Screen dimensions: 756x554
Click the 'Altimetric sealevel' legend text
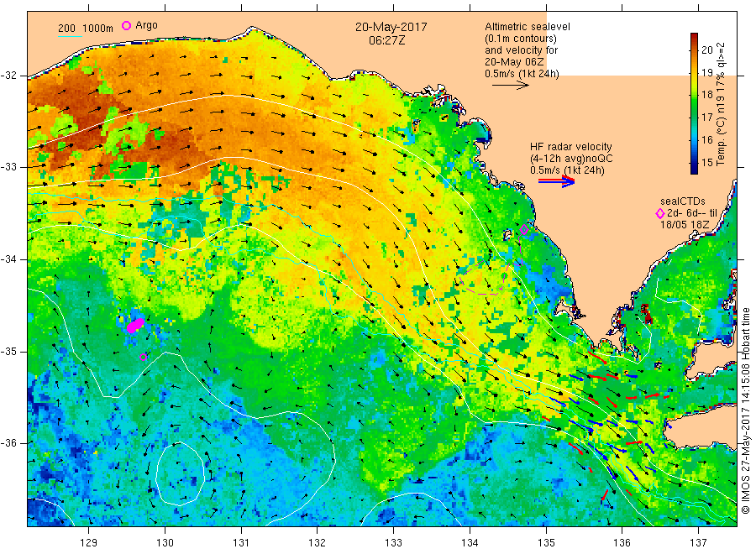click(528, 27)
